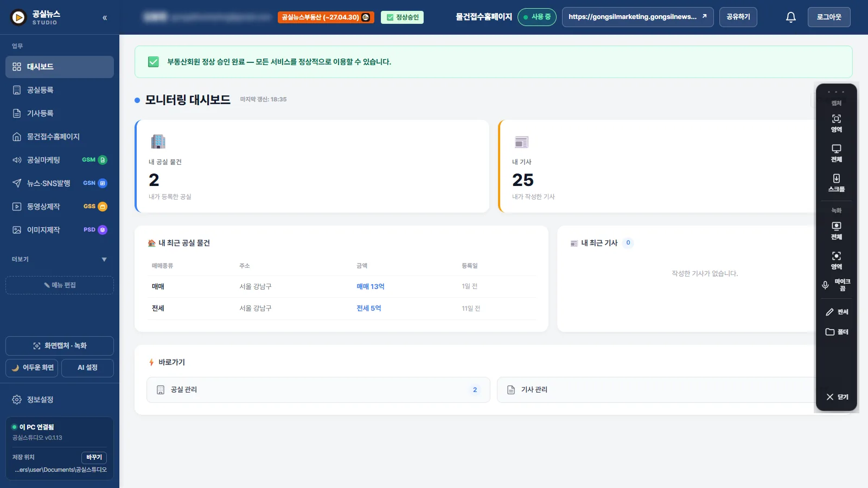Select area capture in the capture panel
The width and height of the screenshot is (868, 488).
coord(837,123)
